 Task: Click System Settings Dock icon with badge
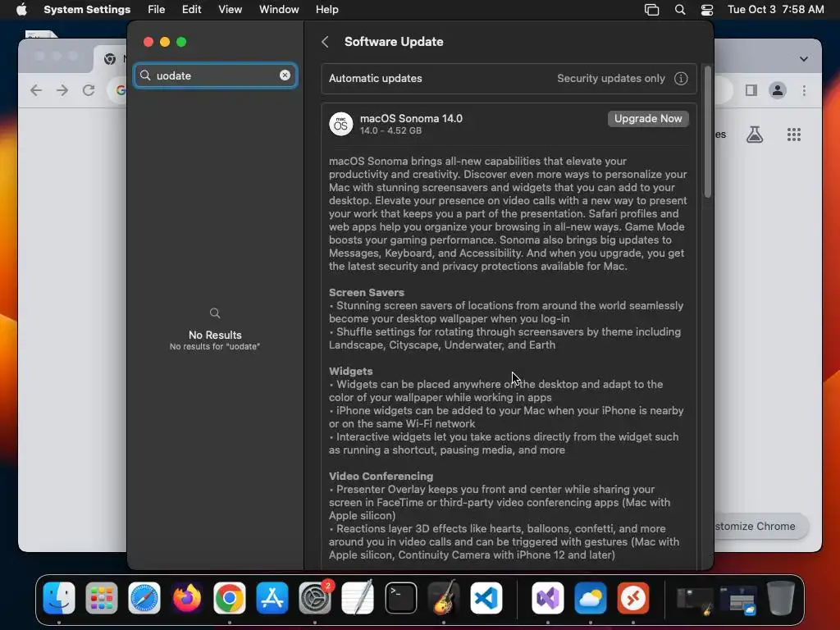[x=315, y=598]
